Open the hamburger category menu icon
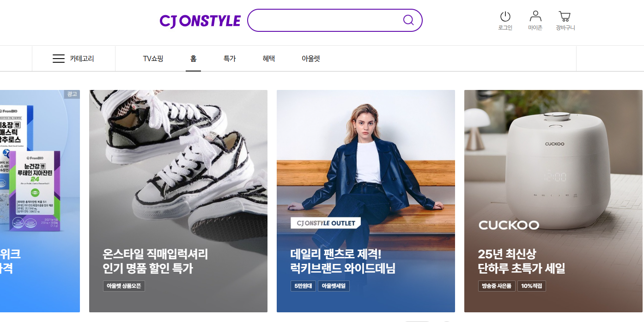 click(59, 59)
